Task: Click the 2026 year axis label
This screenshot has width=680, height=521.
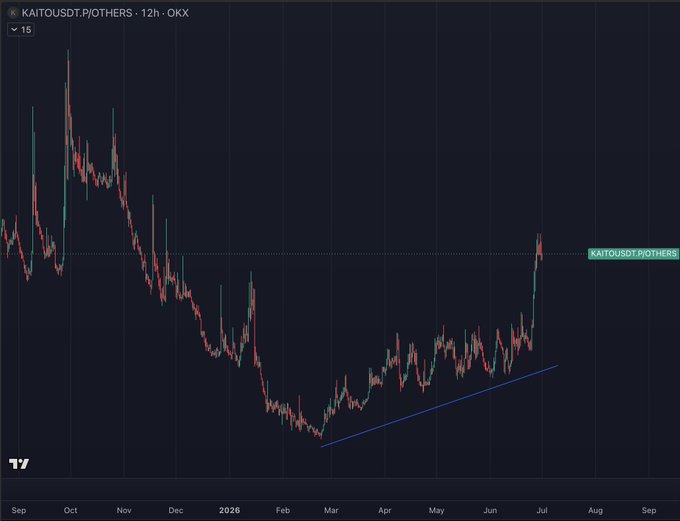Action: [x=229, y=510]
